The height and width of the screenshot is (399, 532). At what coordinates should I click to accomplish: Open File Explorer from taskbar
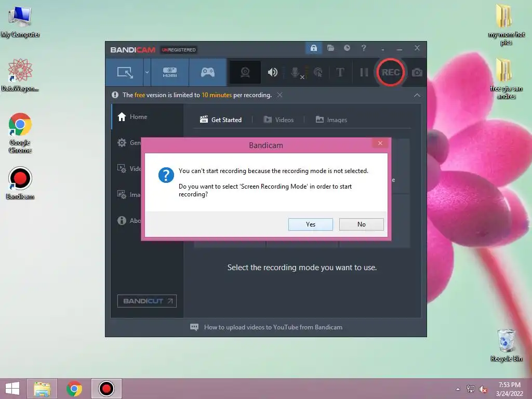click(42, 389)
